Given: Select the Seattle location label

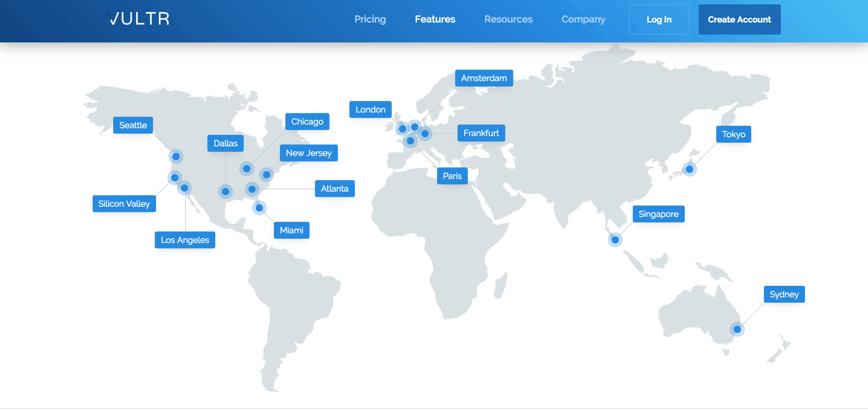Looking at the screenshot, I should [133, 125].
